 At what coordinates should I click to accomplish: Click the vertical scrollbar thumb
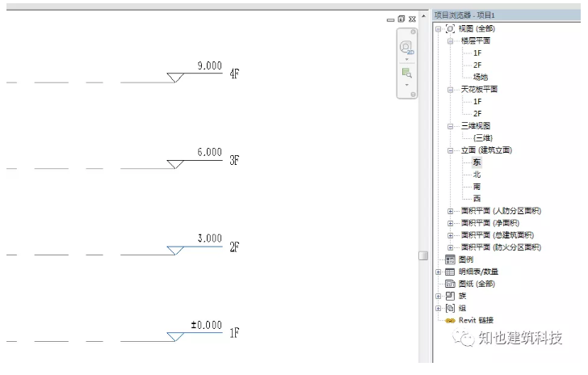pos(423,255)
